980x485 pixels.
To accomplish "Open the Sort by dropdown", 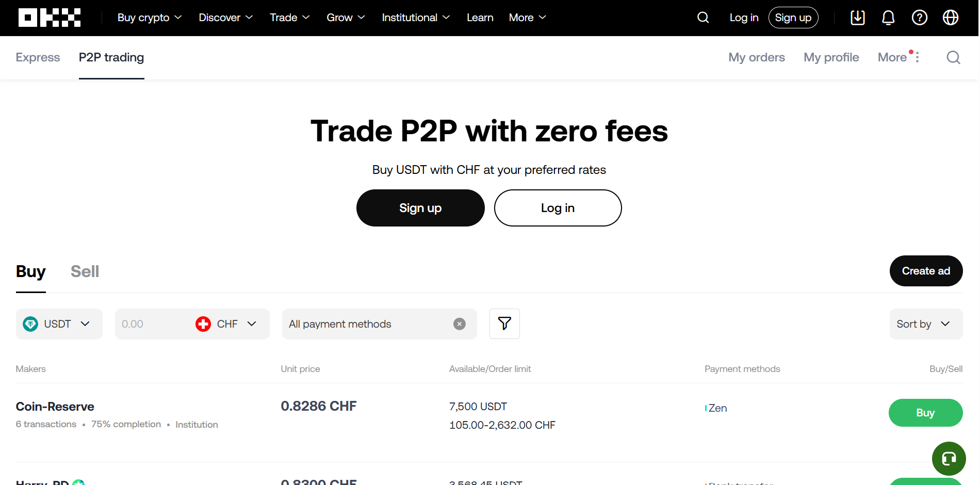I will [x=925, y=324].
